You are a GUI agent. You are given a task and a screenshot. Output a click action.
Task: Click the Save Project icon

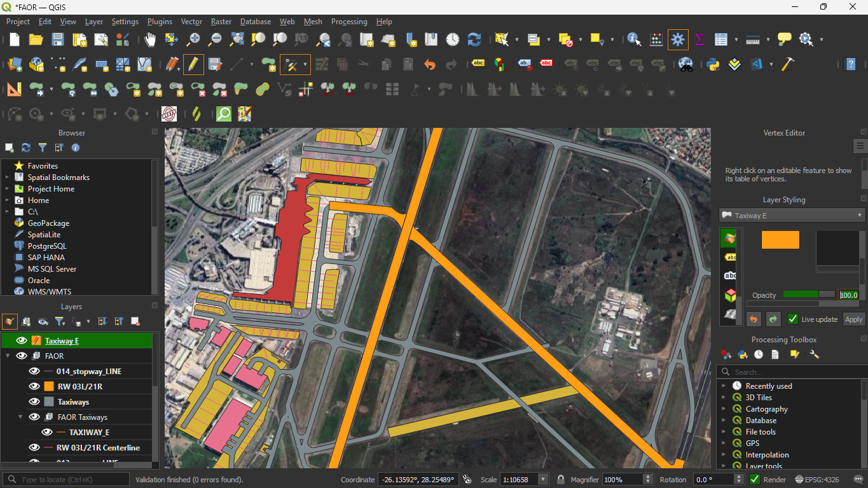point(58,40)
